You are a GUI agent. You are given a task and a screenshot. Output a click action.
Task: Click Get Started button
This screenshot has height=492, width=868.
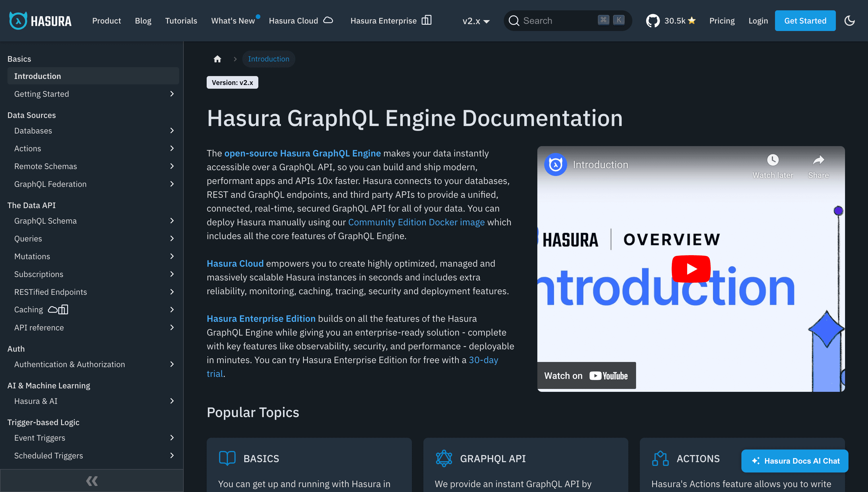[x=805, y=21]
